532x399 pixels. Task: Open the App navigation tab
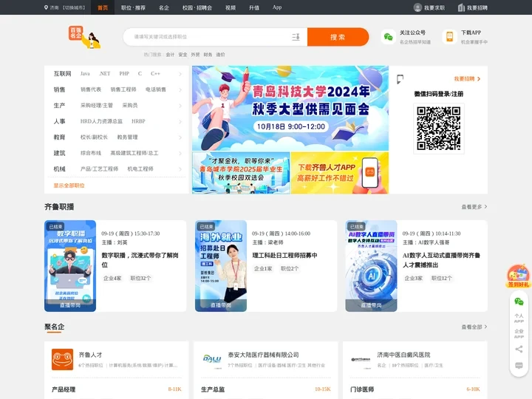pyautogui.click(x=277, y=7)
